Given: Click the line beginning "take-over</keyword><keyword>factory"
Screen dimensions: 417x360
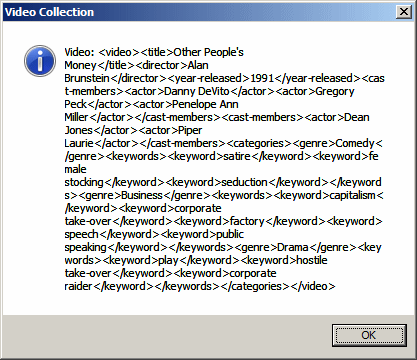Looking at the screenshot, I should [223, 221].
